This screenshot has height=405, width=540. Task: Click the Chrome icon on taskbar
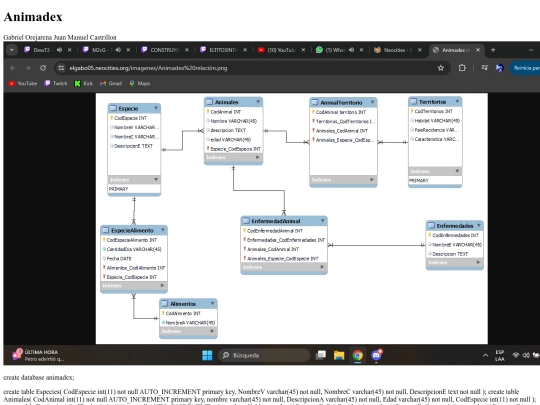coord(357,355)
